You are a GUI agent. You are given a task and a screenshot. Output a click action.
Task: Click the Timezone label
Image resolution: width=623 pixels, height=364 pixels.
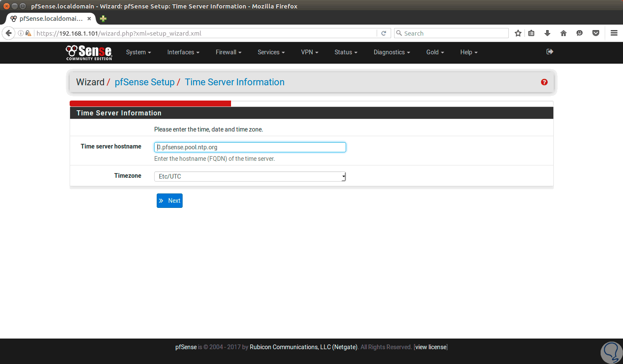pos(128,176)
